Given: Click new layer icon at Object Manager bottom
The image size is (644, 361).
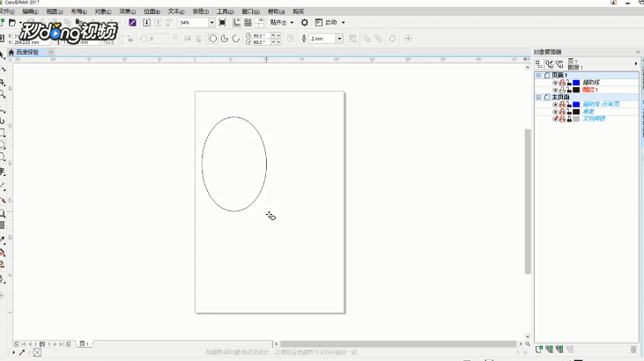Looking at the screenshot, I should pyautogui.click(x=539, y=349).
